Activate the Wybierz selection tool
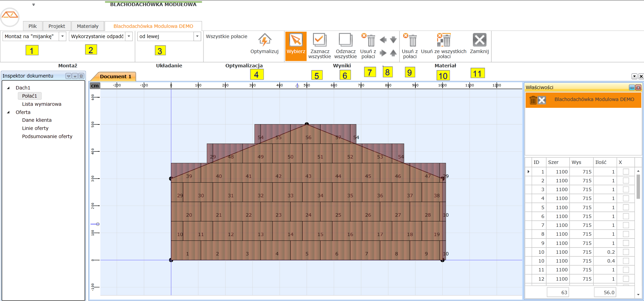Viewport: 644px width, 301px height. [296, 40]
